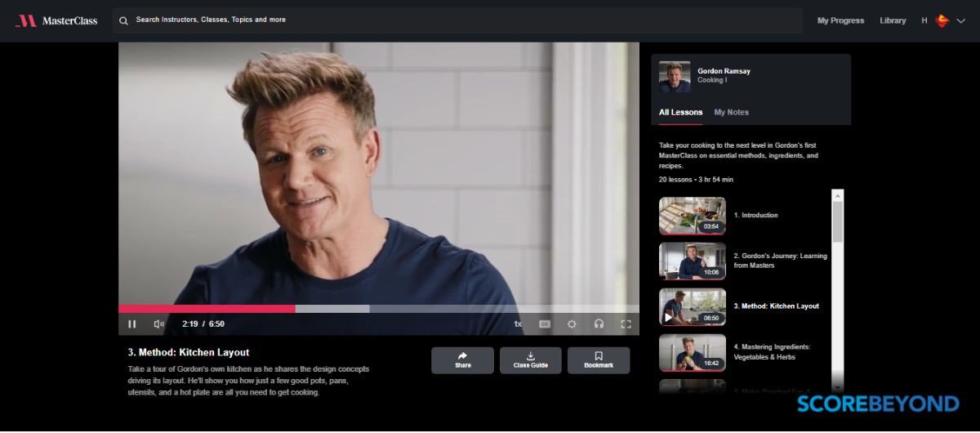Viewport: 980px width, 433px height.
Task: Open the Gordon Ramsay instructor name
Action: click(x=724, y=71)
